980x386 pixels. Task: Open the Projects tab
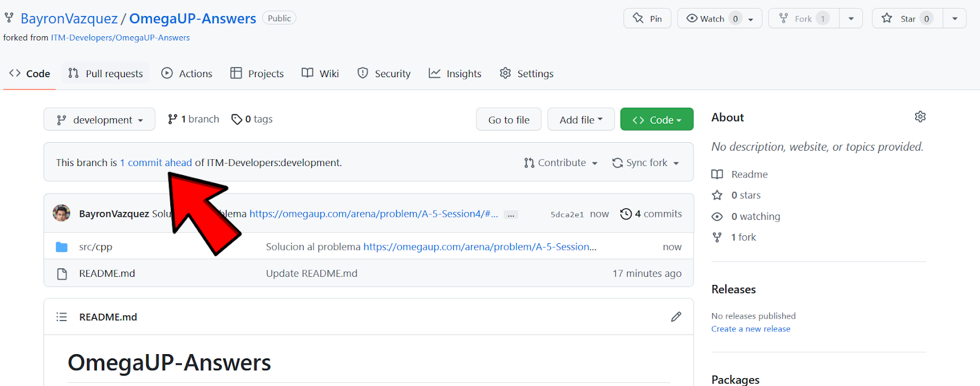[257, 74]
